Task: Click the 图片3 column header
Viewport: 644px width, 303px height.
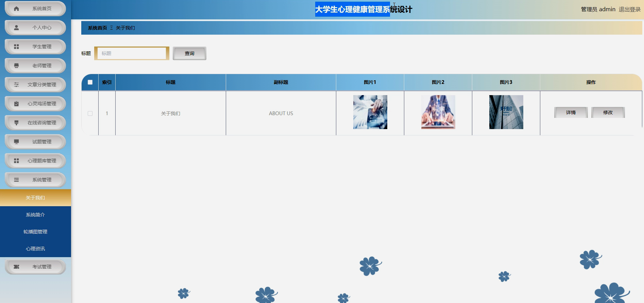Action: [506, 82]
